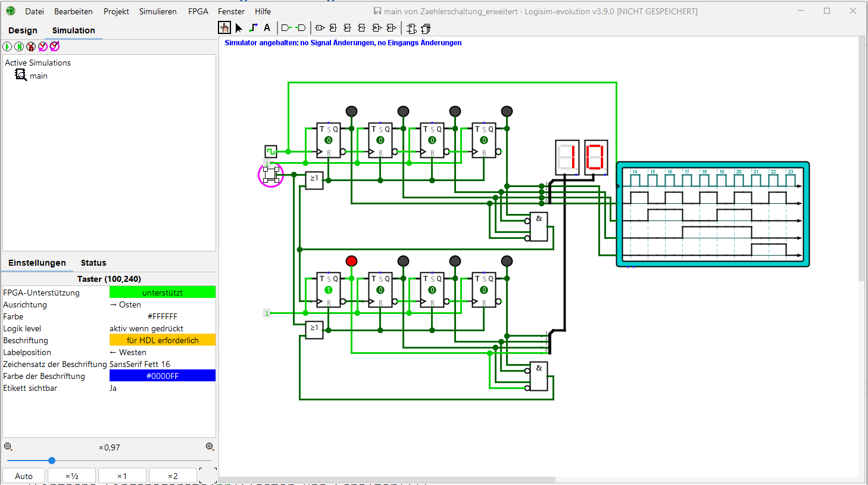Open the Etikett sichtbar Ja dropdown

(162, 388)
